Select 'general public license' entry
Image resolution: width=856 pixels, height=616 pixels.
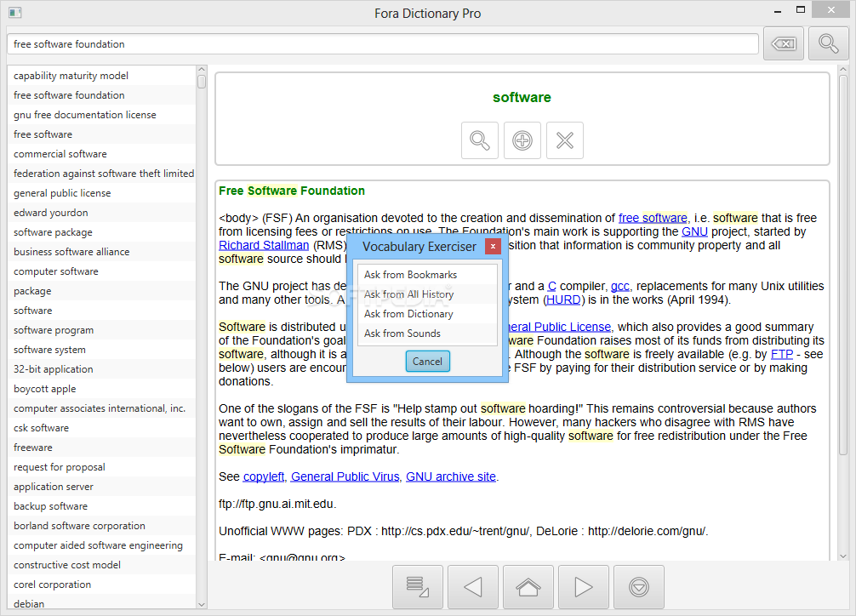tap(102, 193)
